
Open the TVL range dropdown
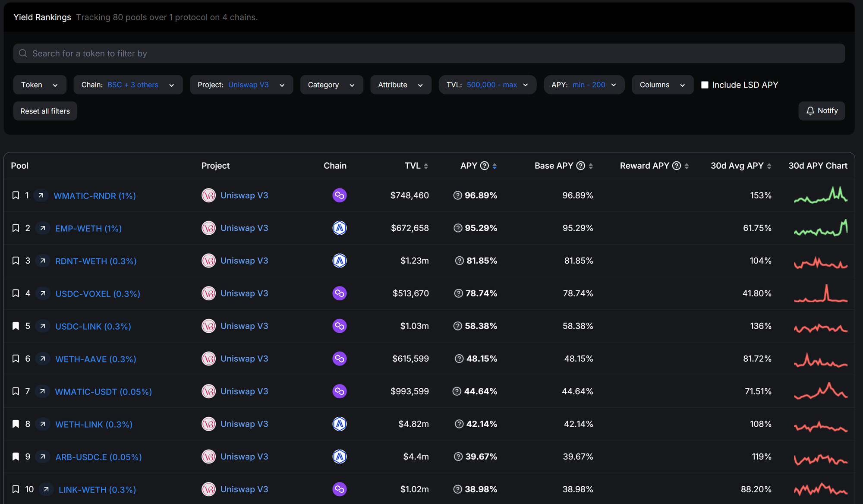point(487,85)
